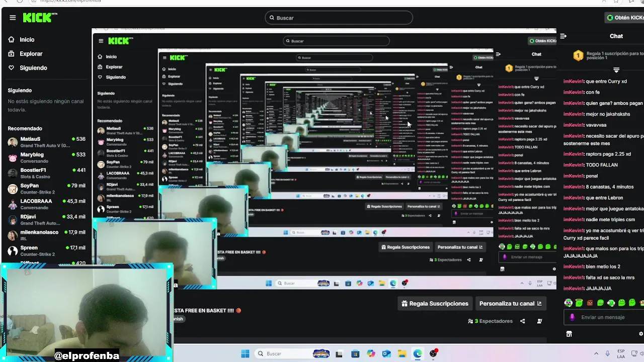This screenshot has width=644, height=362.
Task: Open the RDjavi recommended channel
Action: coord(46,220)
